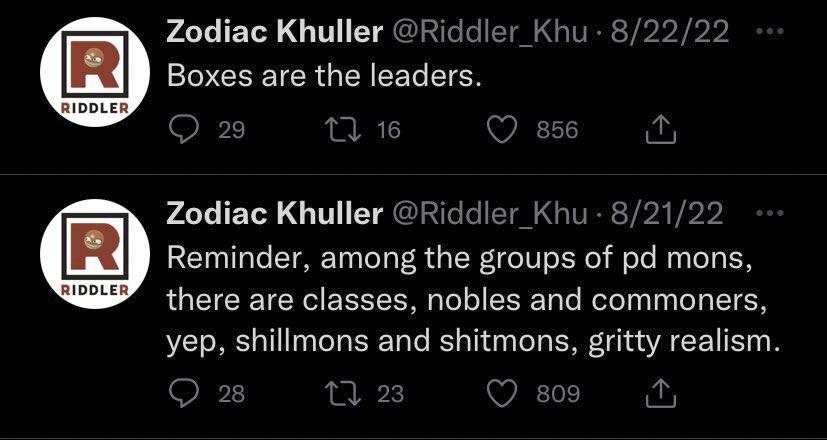
Task: Open more options on the 8/22/22 tweet
Action: [768, 31]
